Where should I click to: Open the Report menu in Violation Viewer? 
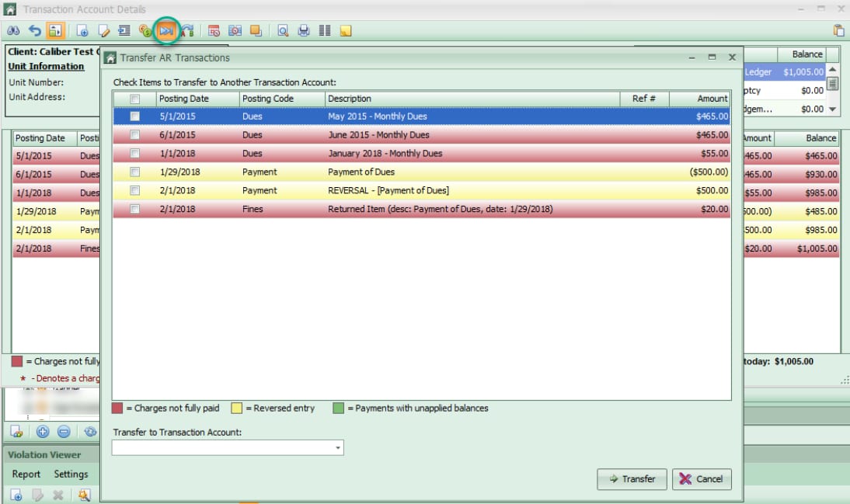26,474
